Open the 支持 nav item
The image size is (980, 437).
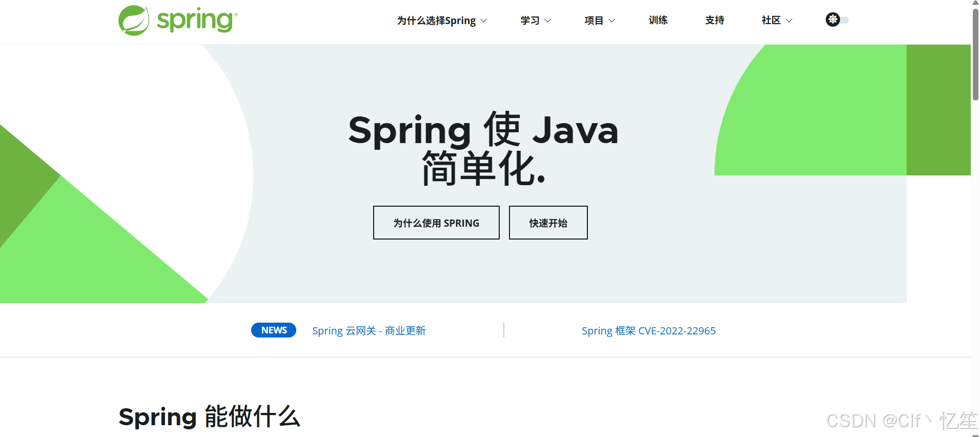(x=714, y=21)
